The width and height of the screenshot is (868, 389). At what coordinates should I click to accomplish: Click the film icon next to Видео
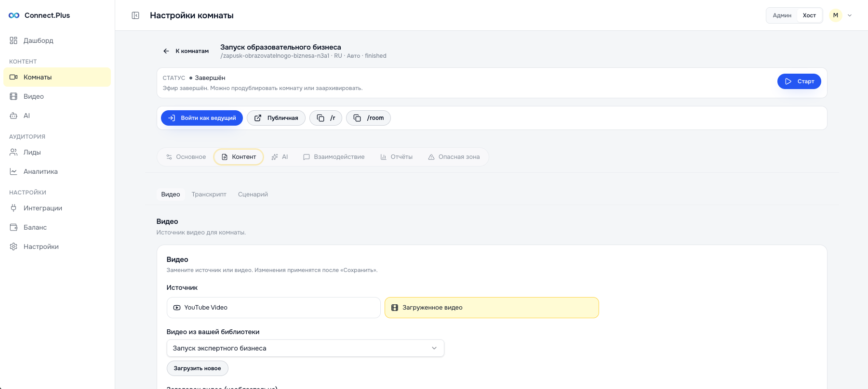[13, 96]
